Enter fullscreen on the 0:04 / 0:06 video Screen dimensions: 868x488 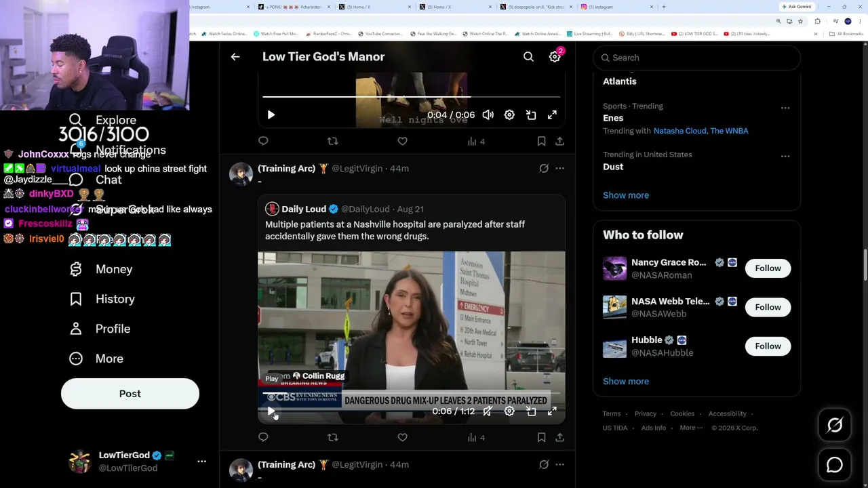pos(552,115)
